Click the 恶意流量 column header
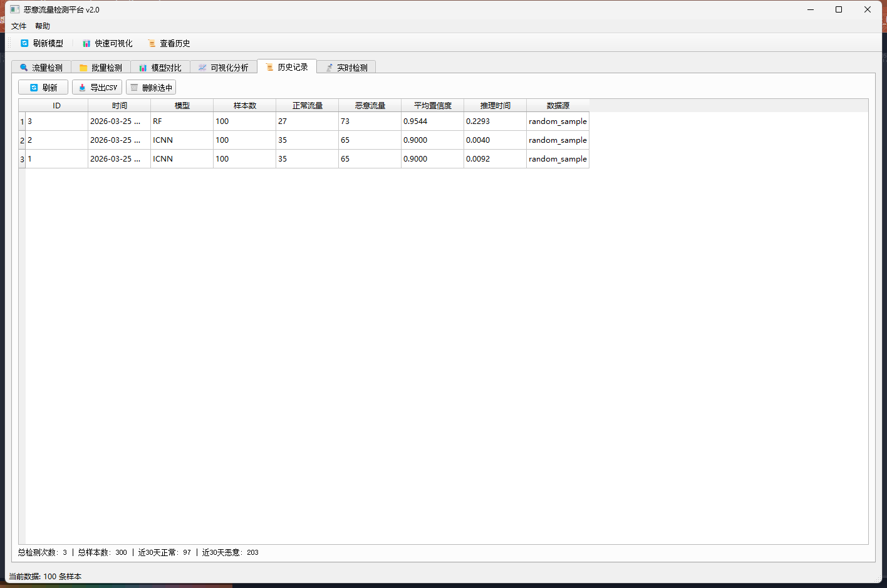Screen dimensions: 887x588 click(370, 105)
